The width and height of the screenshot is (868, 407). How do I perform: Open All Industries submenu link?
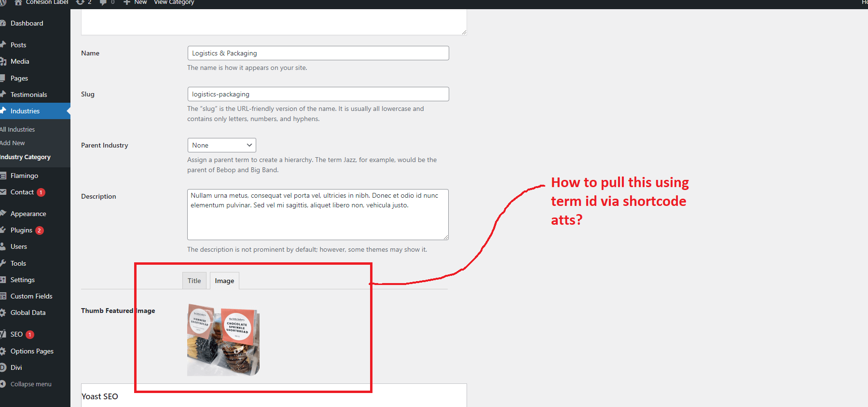(17, 129)
